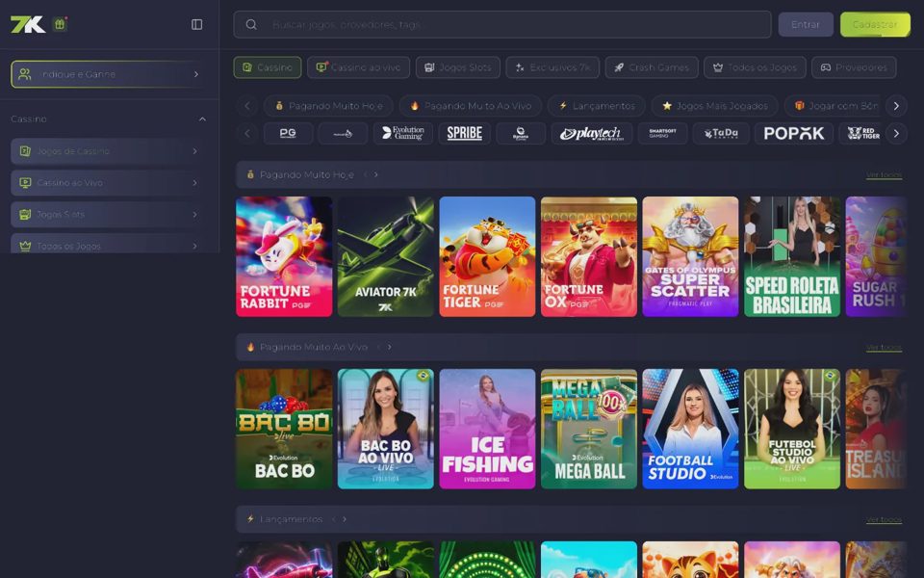This screenshot has width=924, height=578.
Task: Click the search magnifier icon
Action: click(x=251, y=25)
